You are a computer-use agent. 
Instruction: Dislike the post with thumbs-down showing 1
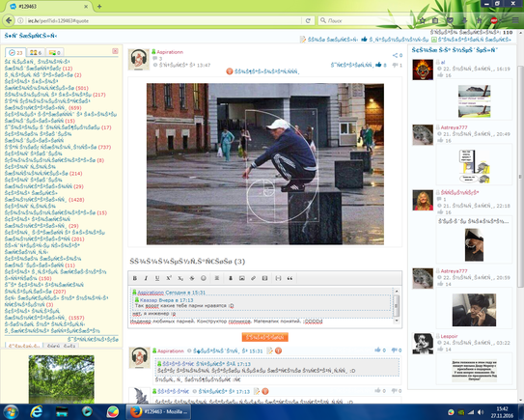point(396,65)
